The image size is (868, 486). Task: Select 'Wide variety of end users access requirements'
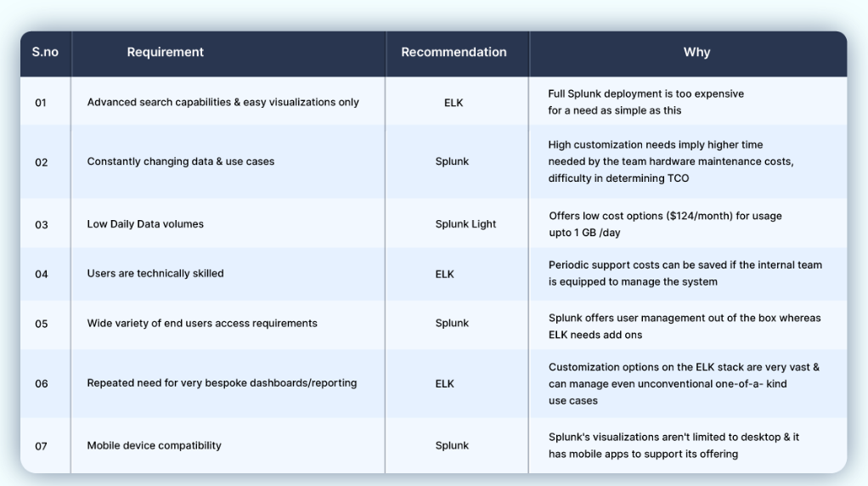202,324
